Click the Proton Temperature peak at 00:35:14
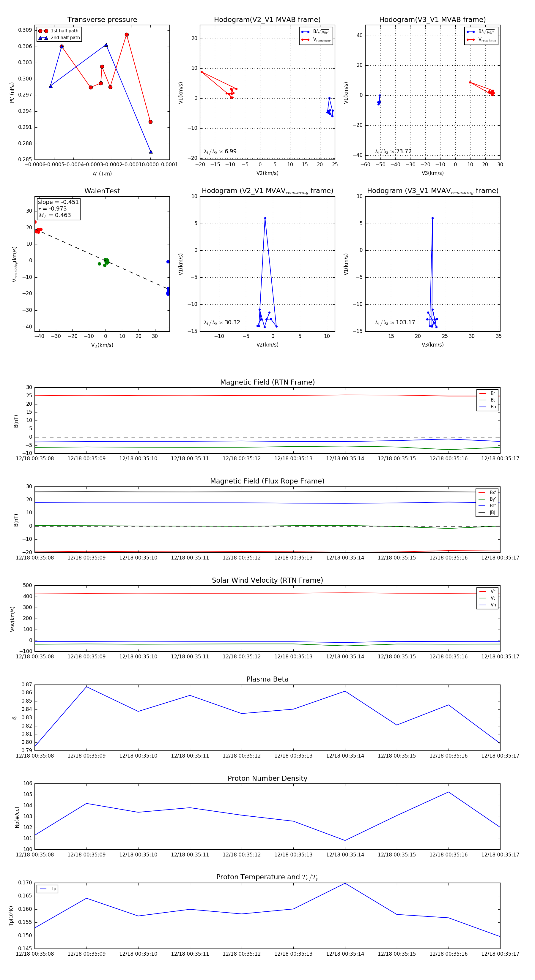This screenshot has width=535, height=980. pos(345,883)
